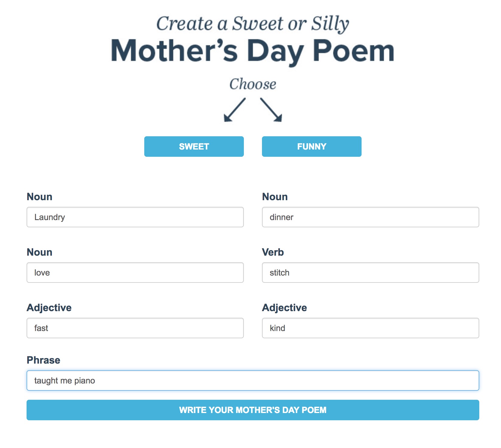Click the SWEET poem button

click(194, 147)
